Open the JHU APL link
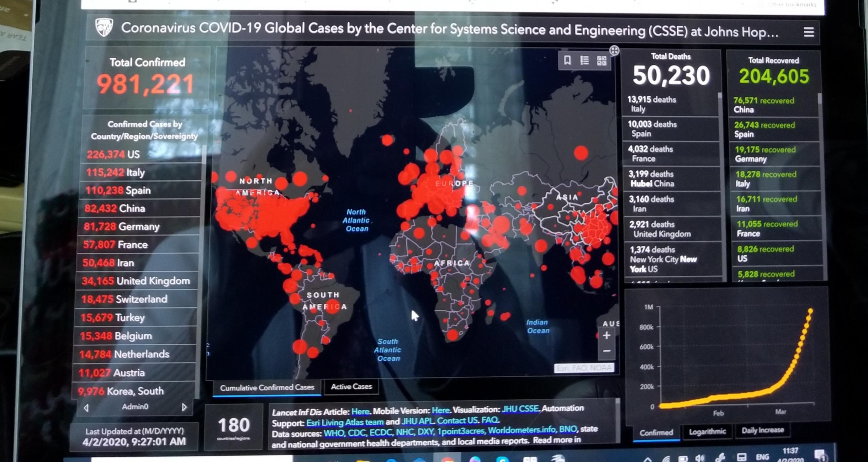This screenshot has width=868, height=462. point(417,421)
